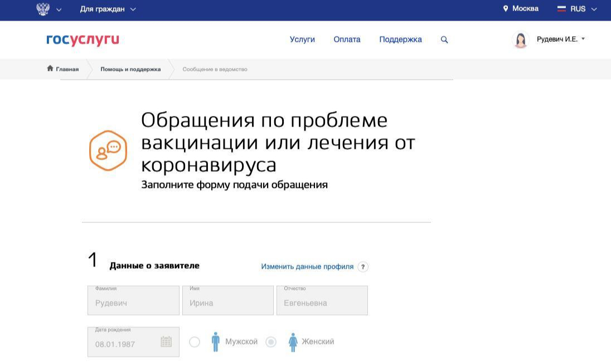Click the orange appeal hexagon icon

click(108, 151)
